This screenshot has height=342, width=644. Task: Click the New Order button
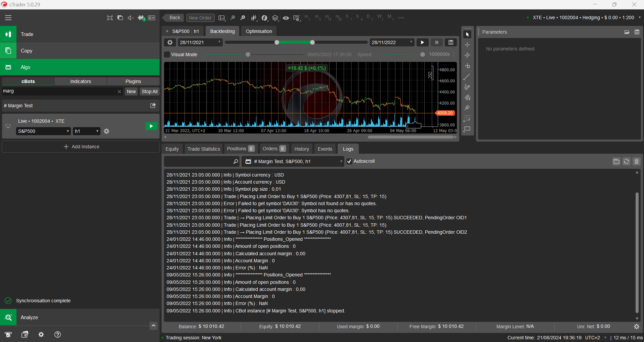tap(200, 18)
